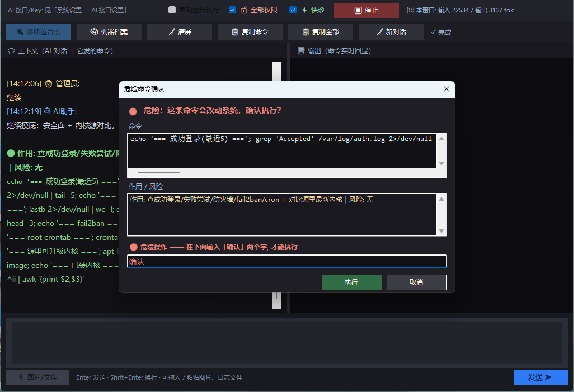Click the AI 接口/Key hint text
574x392 pixels.
(x=67, y=10)
